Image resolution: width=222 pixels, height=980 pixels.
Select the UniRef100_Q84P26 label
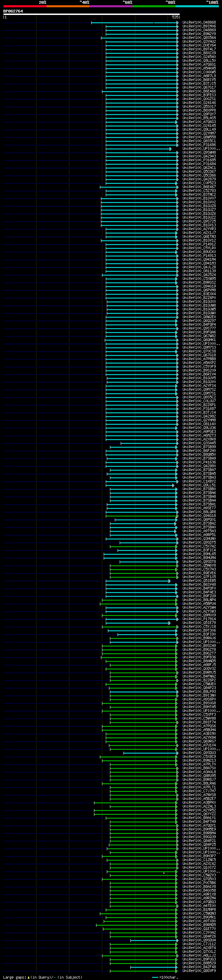[x=199, y=936]
